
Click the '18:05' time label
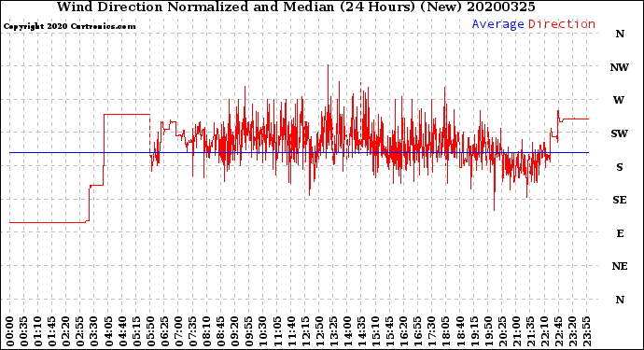446,331
